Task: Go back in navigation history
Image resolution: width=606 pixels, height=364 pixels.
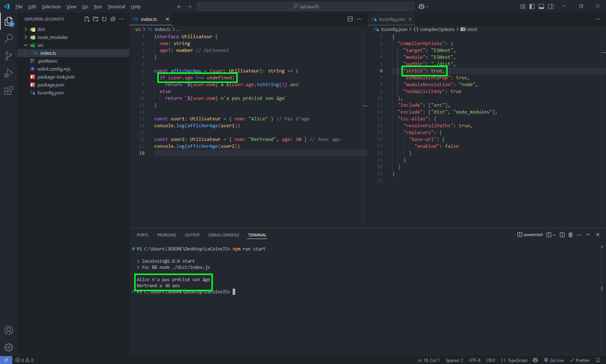Action: tap(180, 6)
